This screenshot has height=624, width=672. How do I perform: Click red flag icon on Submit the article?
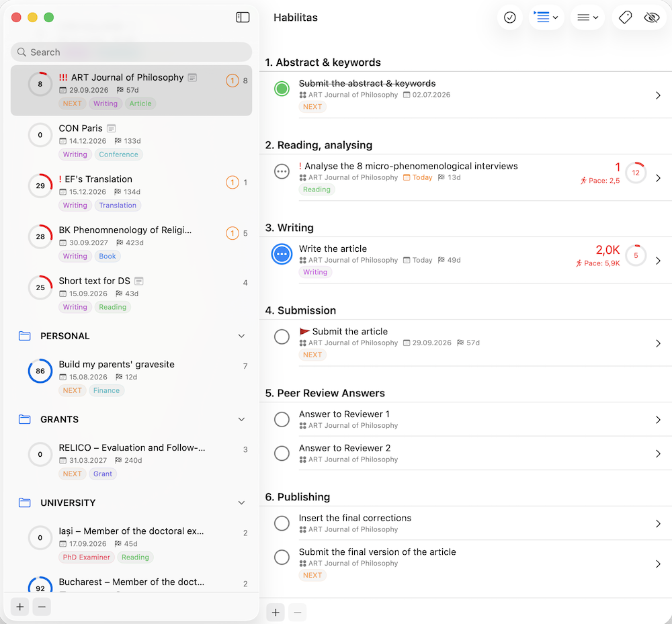tap(304, 332)
